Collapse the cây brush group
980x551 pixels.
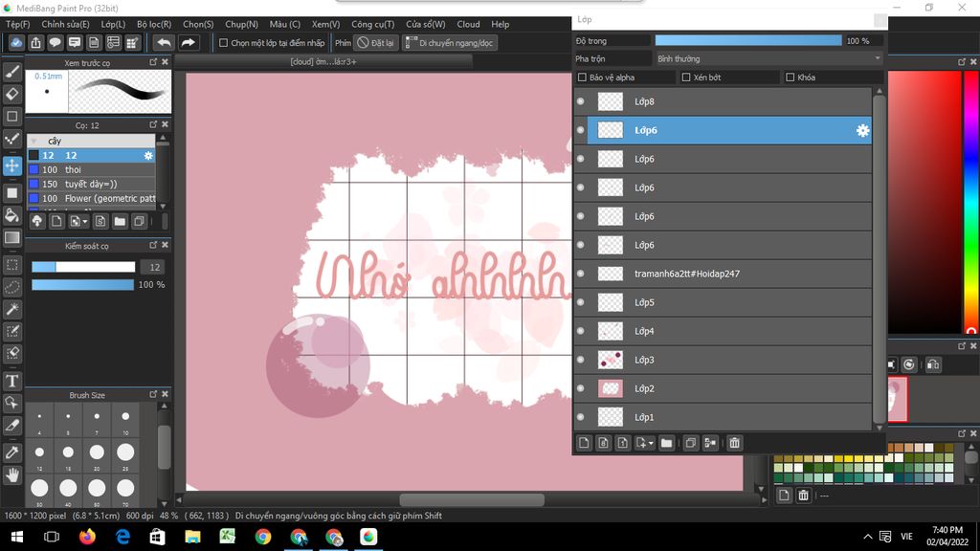33,142
